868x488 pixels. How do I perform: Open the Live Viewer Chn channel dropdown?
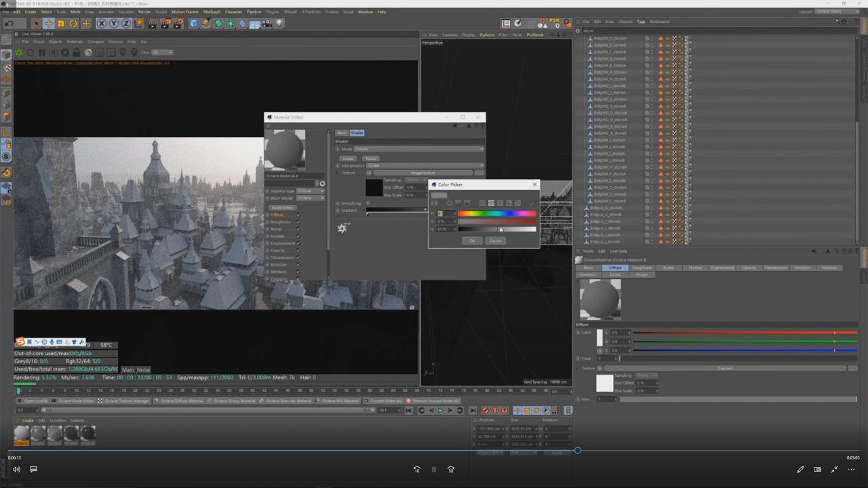(x=162, y=52)
